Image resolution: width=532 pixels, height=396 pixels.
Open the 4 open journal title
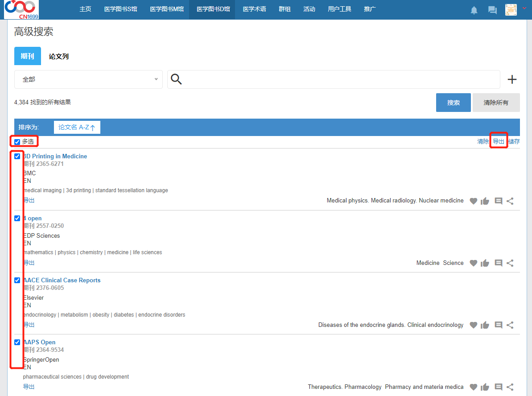(33, 218)
